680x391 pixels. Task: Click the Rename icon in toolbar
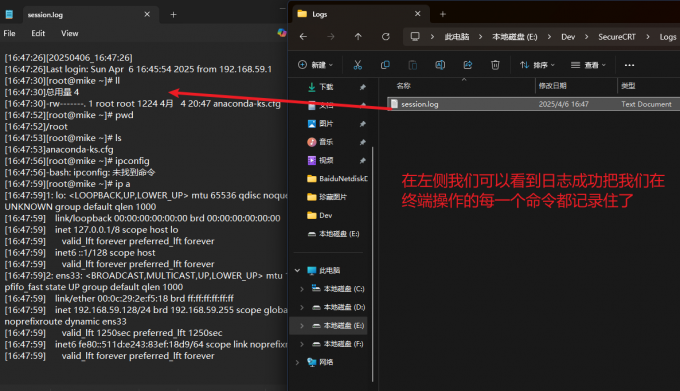coord(440,65)
